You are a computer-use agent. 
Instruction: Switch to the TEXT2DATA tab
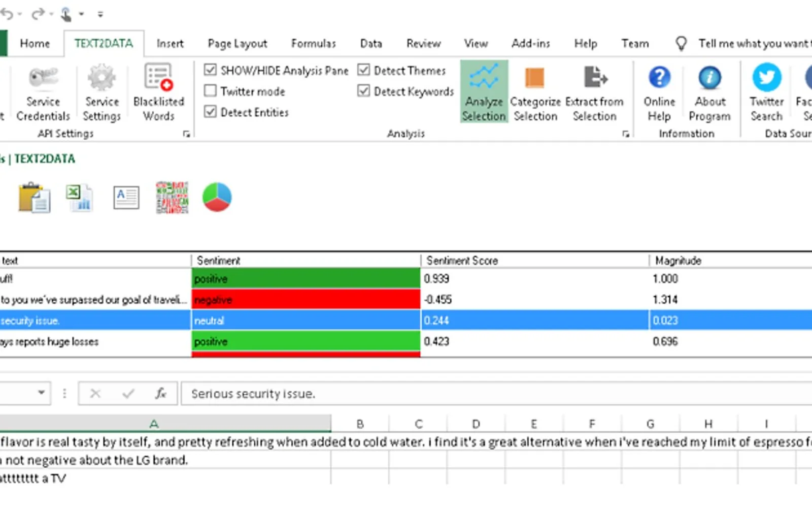(x=104, y=44)
